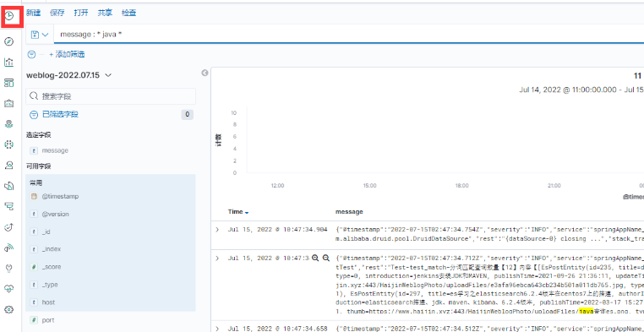Viewport: 644px width, 332px height.
Task: Open the Recently viewed clock icon
Action: (x=9, y=16)
